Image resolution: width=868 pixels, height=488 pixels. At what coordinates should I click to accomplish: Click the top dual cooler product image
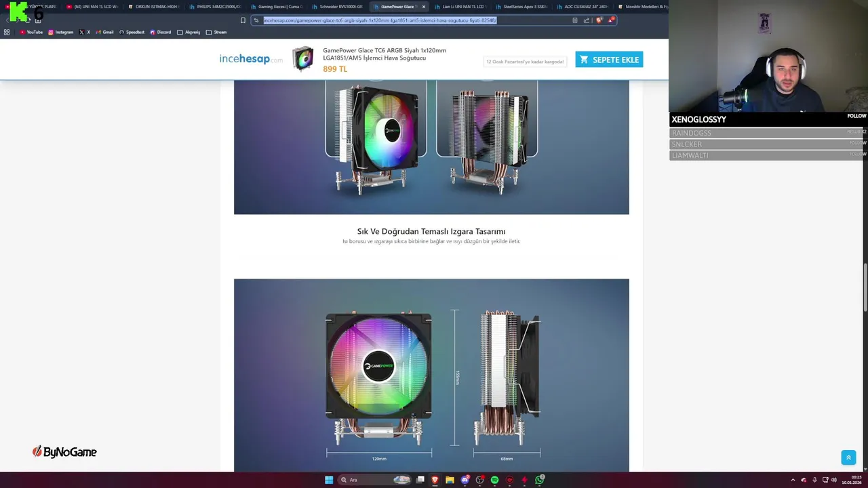pos(431,147)
